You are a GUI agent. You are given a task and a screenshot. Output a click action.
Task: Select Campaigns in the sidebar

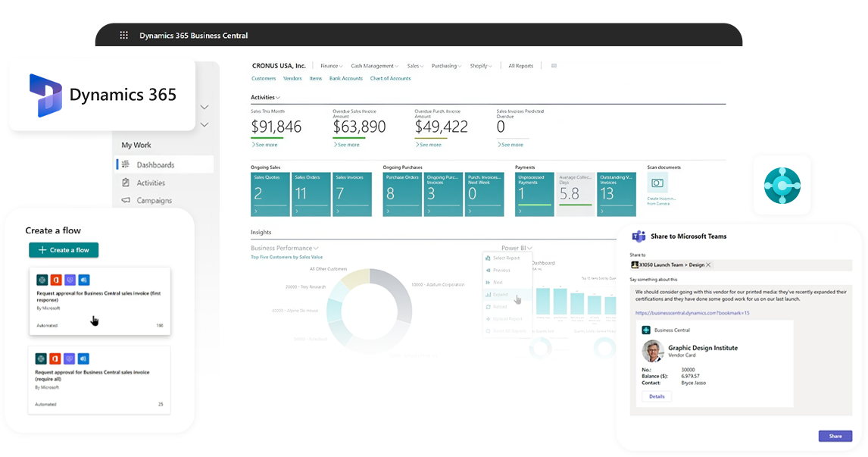coord(154,200)
